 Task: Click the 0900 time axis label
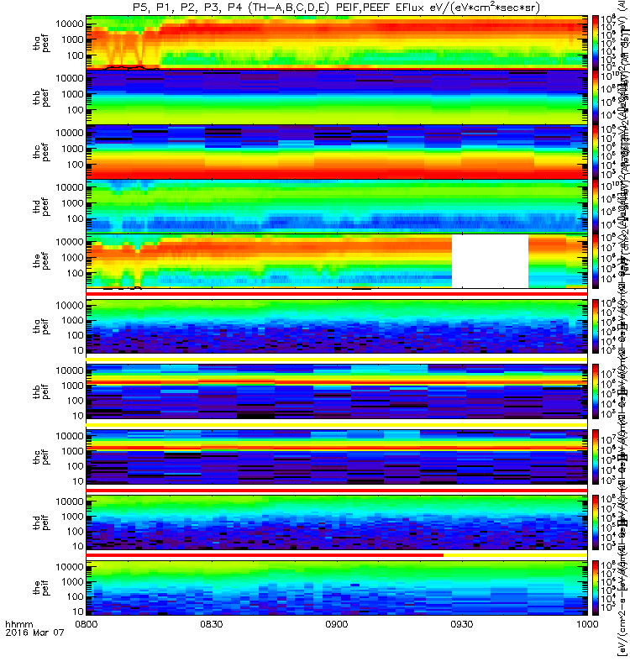337,624
